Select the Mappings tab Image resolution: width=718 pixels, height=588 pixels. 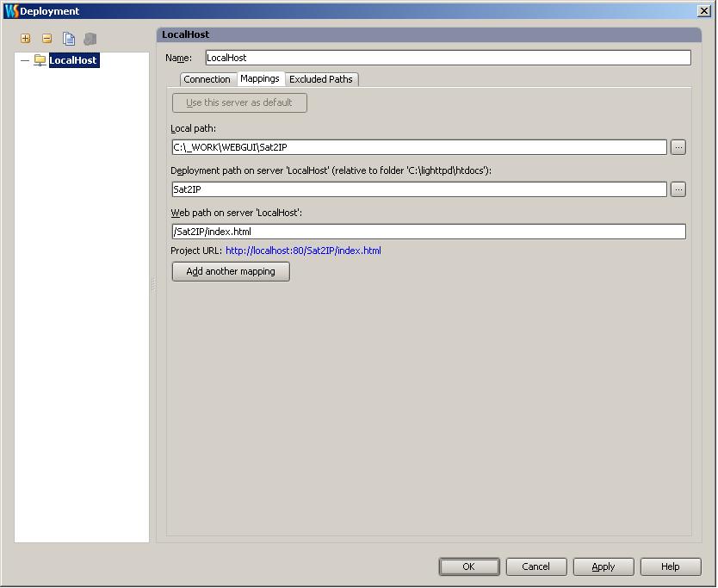pos(259,78)
